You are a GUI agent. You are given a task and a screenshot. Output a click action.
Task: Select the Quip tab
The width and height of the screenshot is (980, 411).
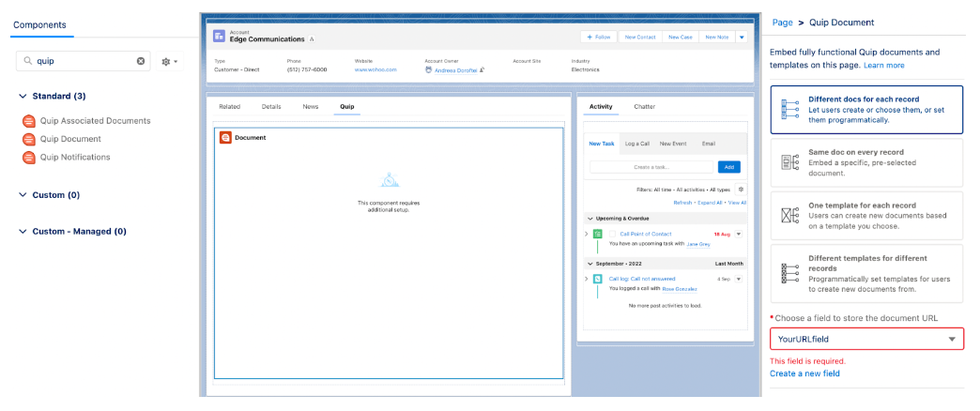347,107
